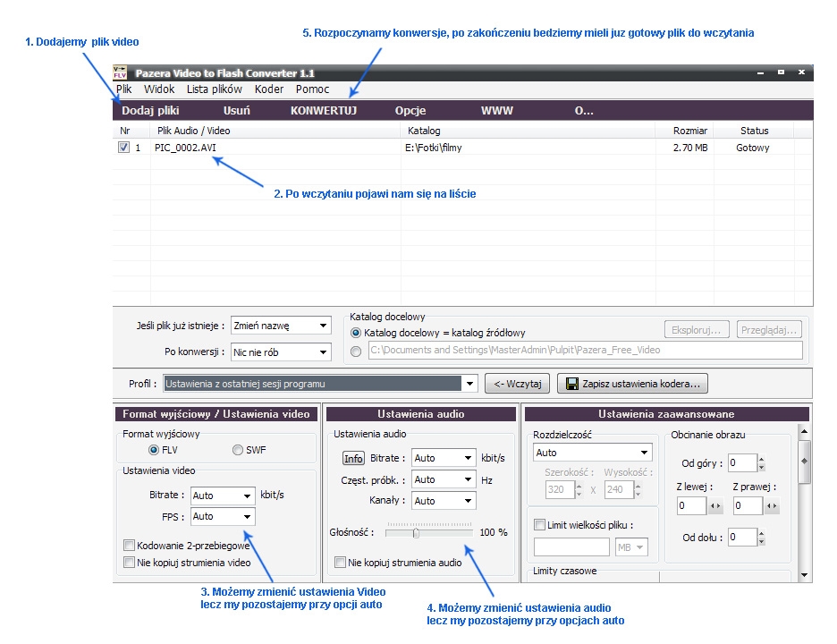
Task: Click the Eksploruj... button
Action: [696, 330]
